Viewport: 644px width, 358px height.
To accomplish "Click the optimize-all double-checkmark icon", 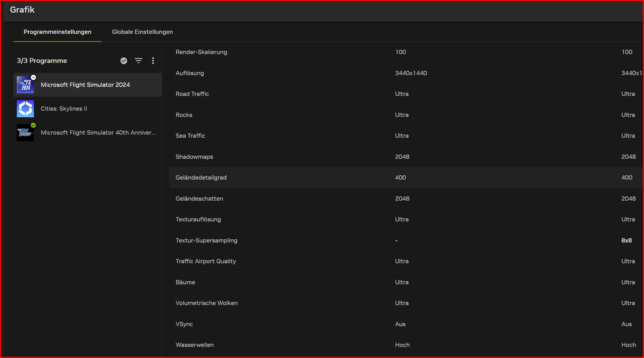I will pos(124,61).
